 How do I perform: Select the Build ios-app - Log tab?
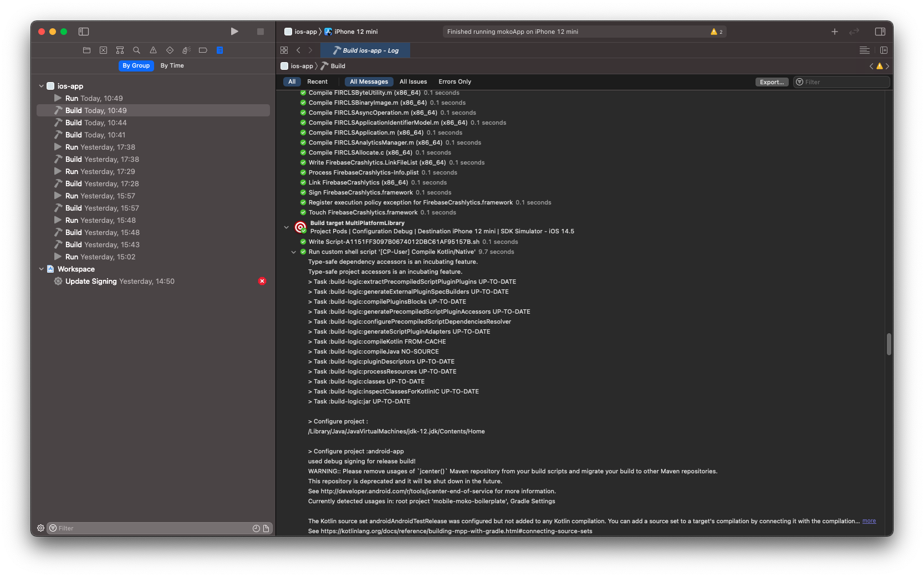[365, 50]
